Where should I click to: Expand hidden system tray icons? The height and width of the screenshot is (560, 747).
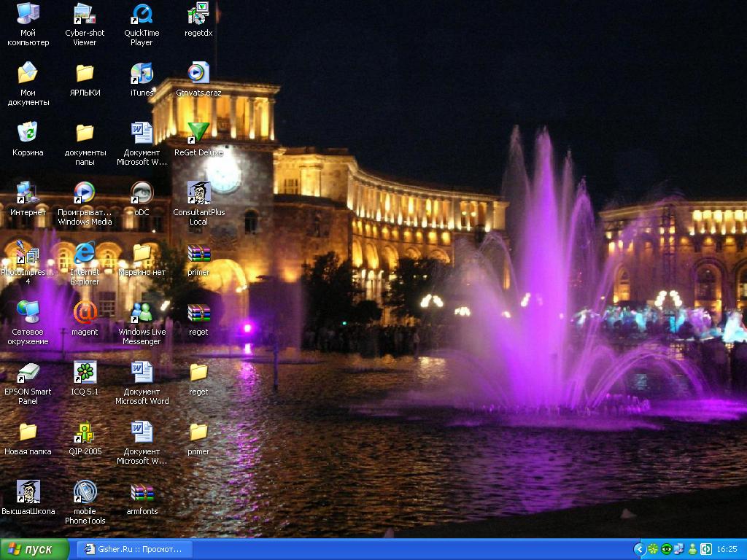[x=639, y=549]
